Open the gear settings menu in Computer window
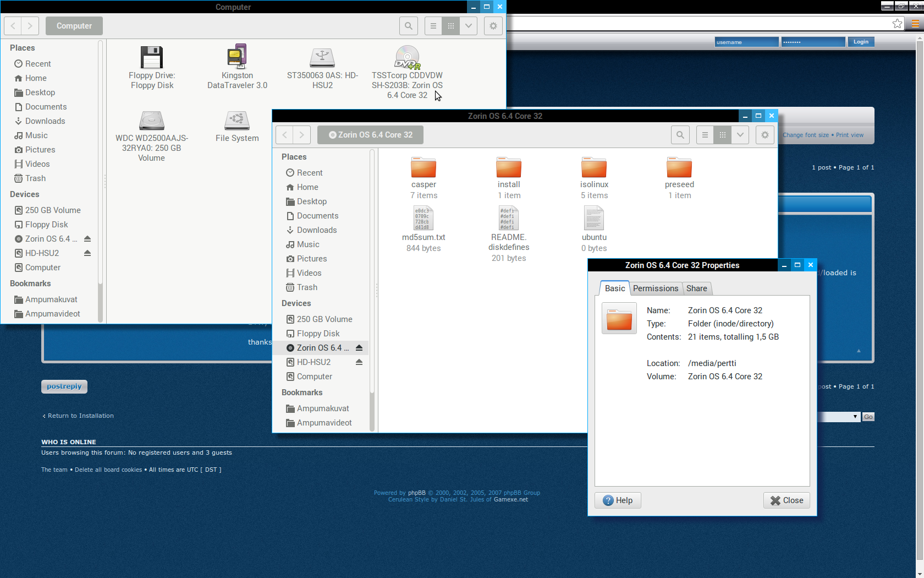Image resolution: width=924 pixels, height=578 pixels. (x=493, y=26)
